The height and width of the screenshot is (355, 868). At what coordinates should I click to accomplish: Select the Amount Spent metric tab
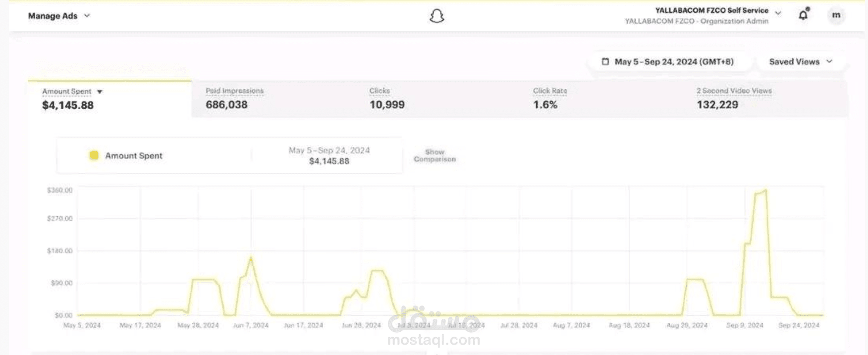[x=109, y=99]
